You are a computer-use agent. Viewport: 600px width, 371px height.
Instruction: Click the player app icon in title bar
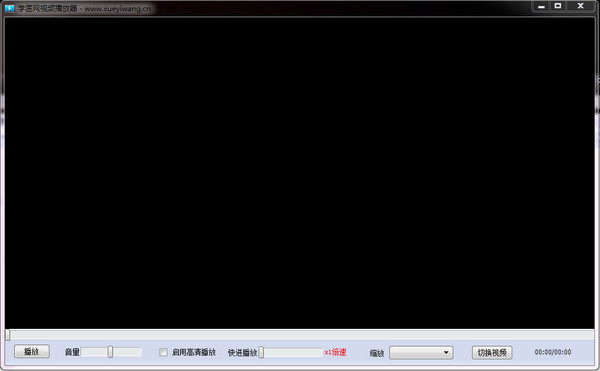pos(10,8)
